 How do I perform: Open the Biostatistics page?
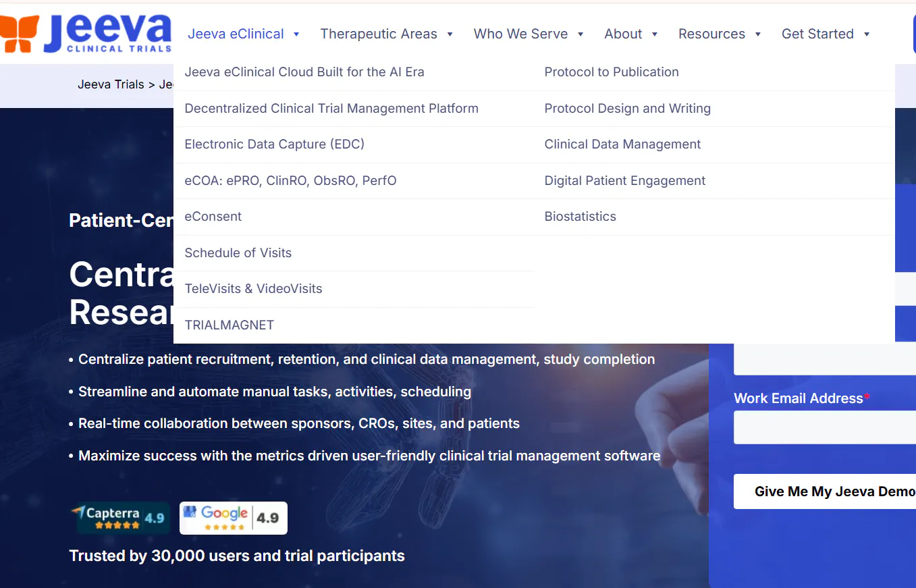581,217
